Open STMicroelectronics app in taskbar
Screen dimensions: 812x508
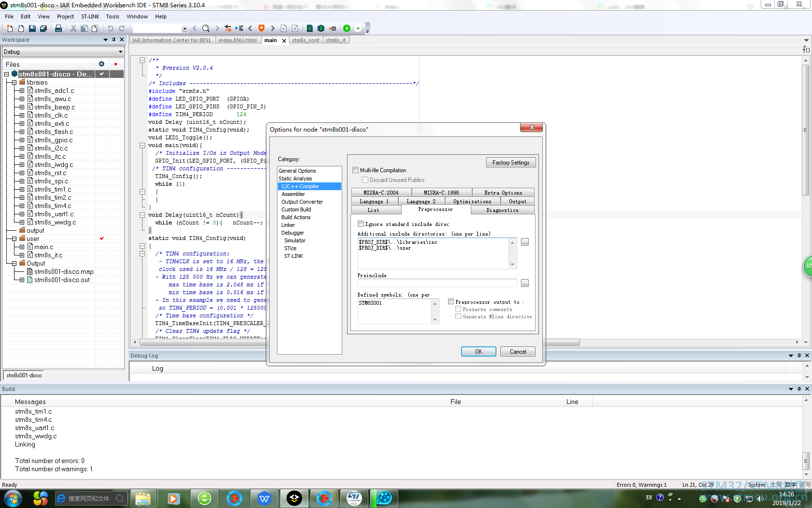pyautogui.click(x=354, y=498)
